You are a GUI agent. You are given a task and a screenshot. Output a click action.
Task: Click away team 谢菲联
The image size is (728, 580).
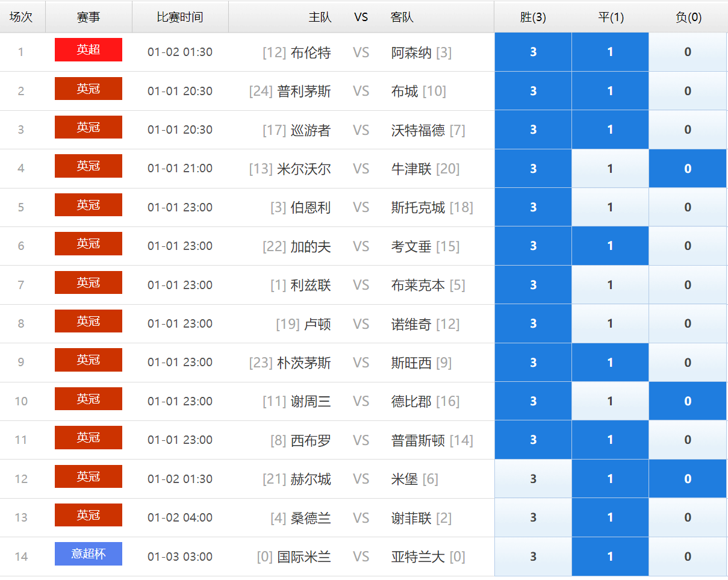(x=412, y=518)
